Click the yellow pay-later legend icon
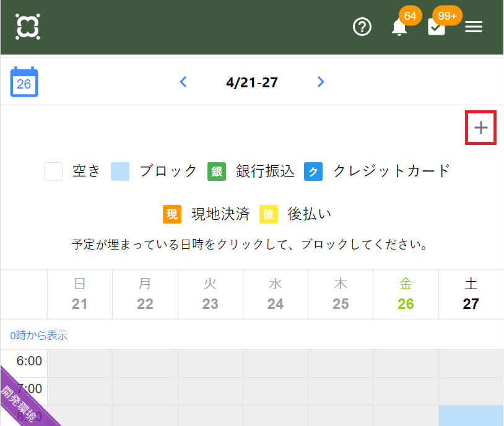 (x=269, y=214)
